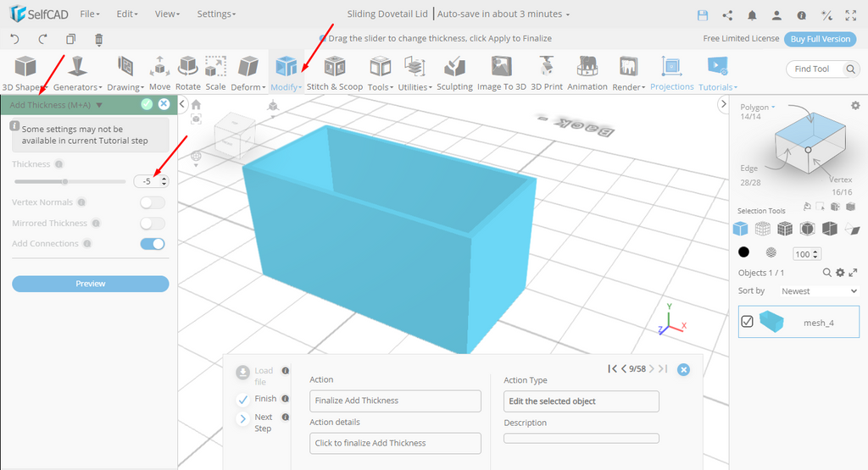Click the Thickness info icon
This screenshot has width=868, height=470.
[59, 164]
